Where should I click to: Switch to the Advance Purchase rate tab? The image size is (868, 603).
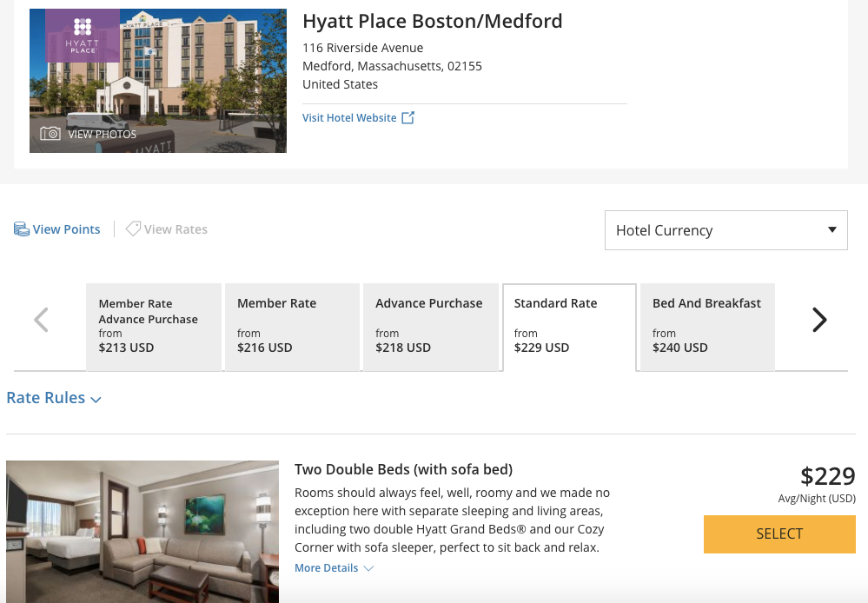click(x=430, y=327)
